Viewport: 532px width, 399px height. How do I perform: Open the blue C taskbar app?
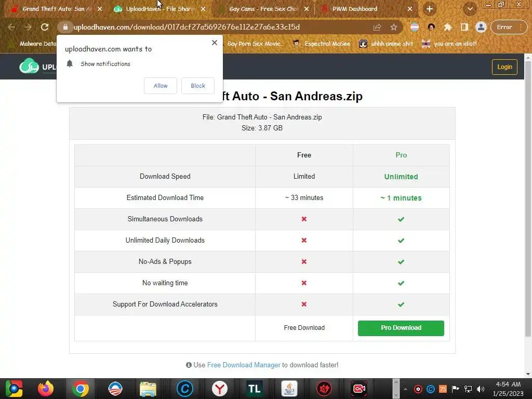185,389
